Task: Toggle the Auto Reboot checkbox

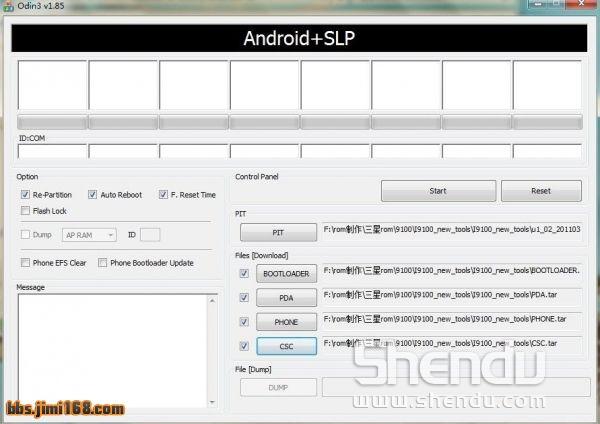Action: pyautogui.click(x=93, y=195)
